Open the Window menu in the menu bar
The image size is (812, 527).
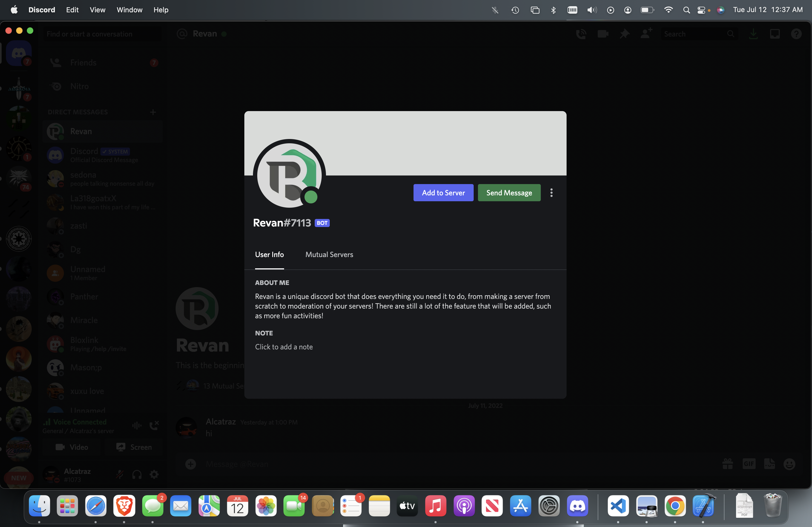[129, 10]
